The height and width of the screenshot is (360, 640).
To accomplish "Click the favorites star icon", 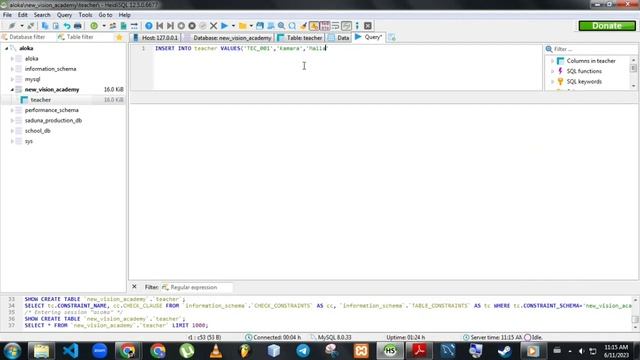I will pos(119,37).
